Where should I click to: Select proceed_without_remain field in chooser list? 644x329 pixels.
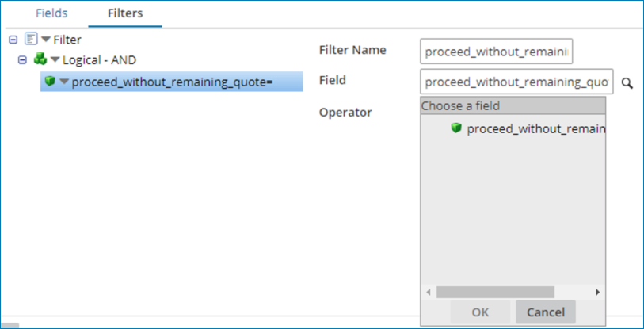click(536, 129)
